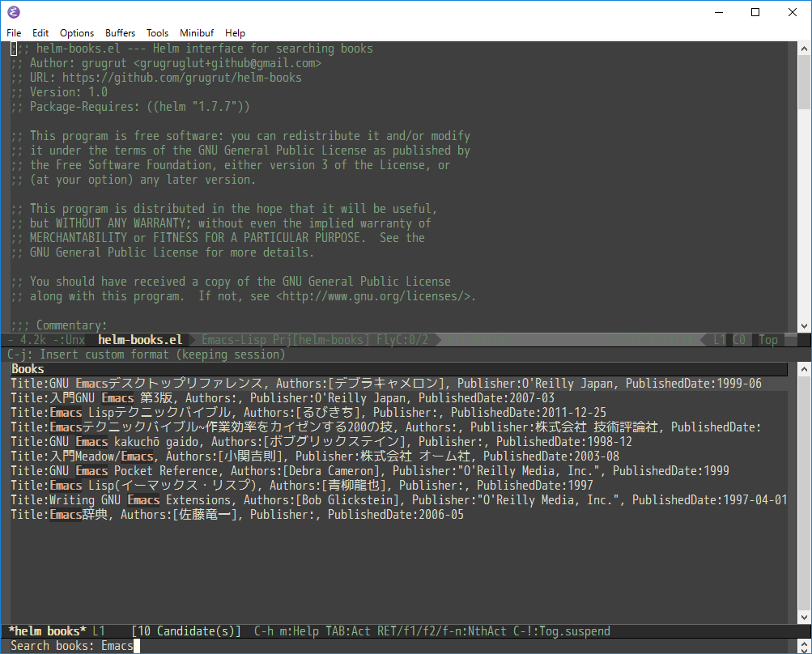Open the Tools menu
Image resolution: width=812 pixels, height=654 pixels.
pyautogui.click(x=157, y=33)
